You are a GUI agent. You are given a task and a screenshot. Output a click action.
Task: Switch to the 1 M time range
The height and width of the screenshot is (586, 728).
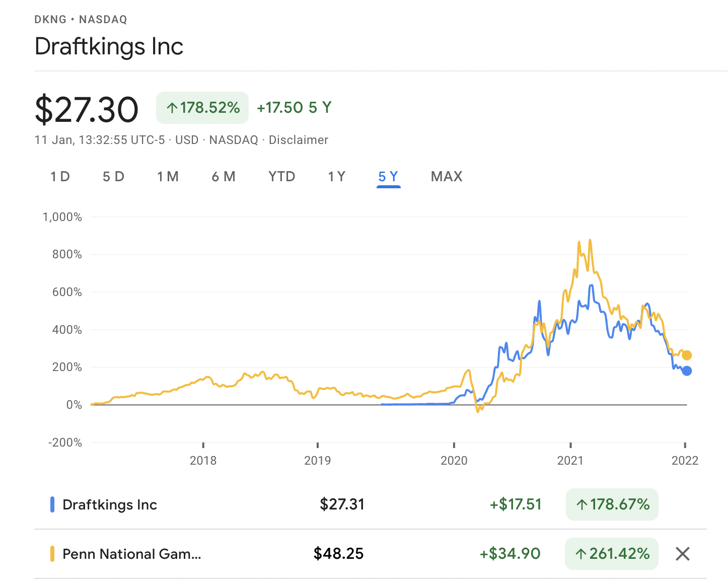pos(168,177)
